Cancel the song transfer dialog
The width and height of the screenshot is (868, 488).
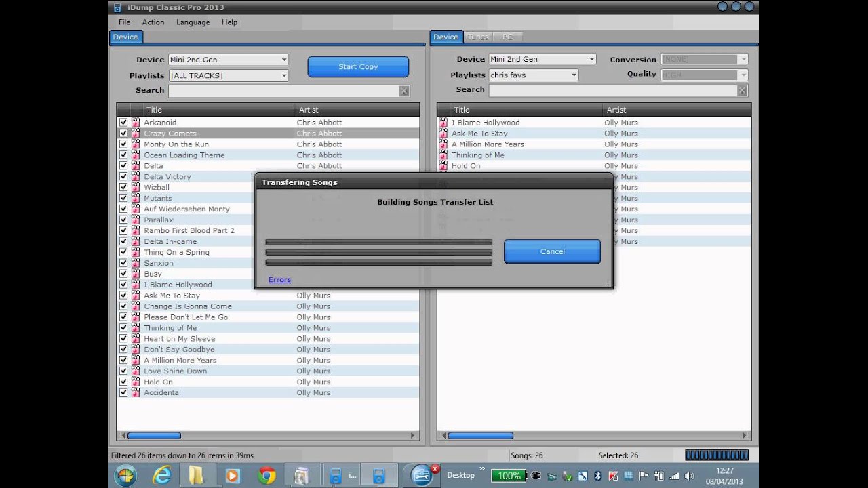pos(552,251)
